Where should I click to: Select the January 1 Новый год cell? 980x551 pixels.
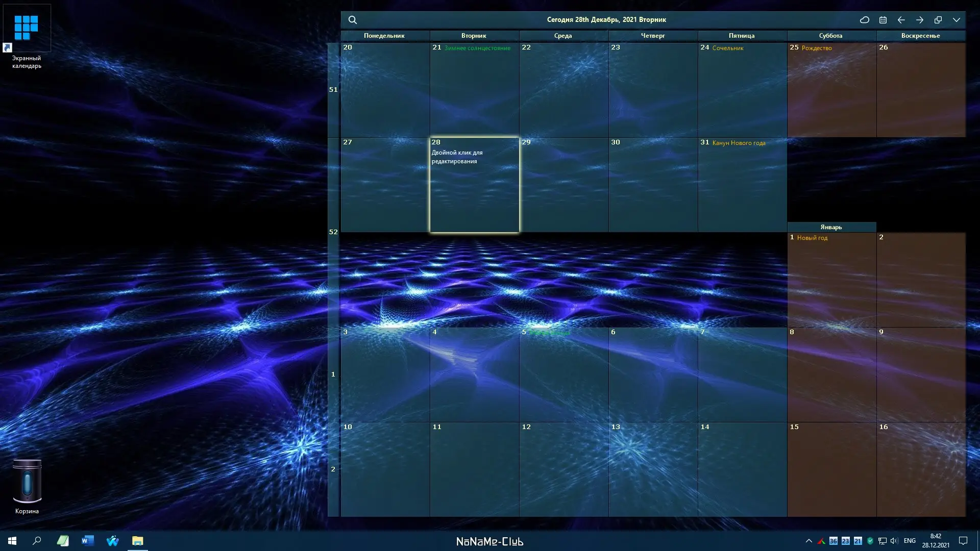pos(831,280)
